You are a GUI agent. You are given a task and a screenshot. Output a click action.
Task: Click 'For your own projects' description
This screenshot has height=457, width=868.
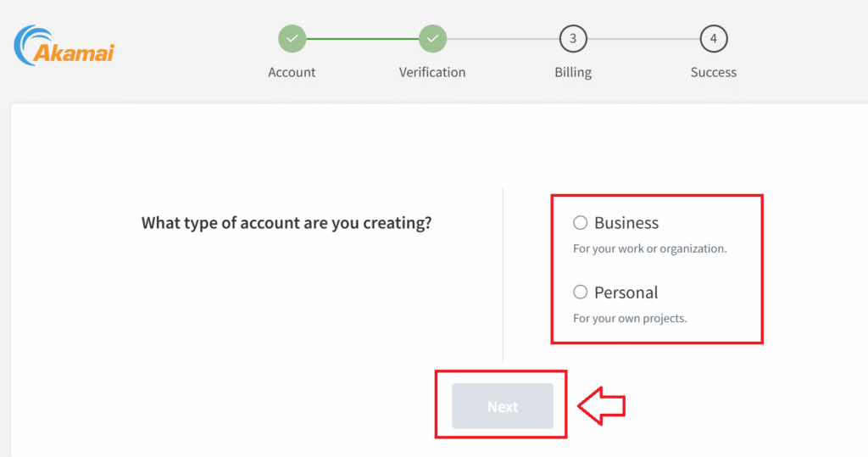pos(630,319)
